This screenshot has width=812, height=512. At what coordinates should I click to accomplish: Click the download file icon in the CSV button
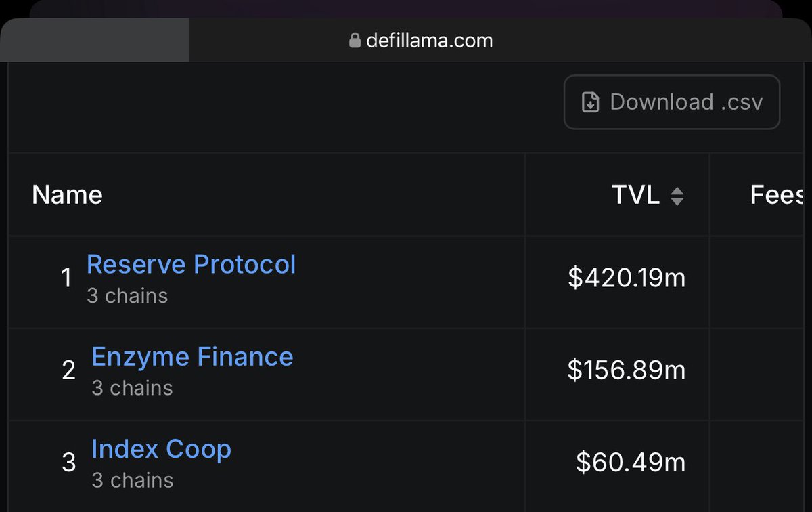point(591,103)
